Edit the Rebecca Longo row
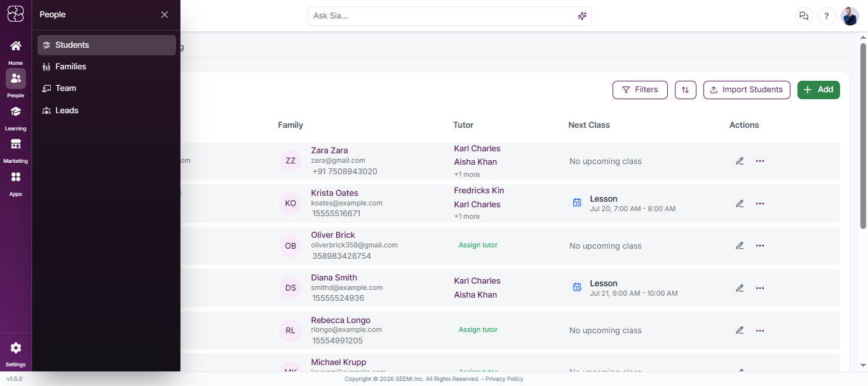Screen dimensions: 868x386 [740, 330]
